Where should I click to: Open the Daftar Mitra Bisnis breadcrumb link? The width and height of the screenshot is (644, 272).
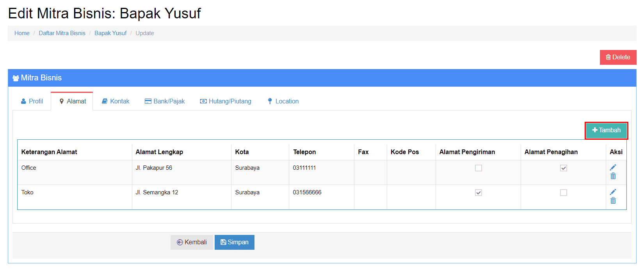62,33
